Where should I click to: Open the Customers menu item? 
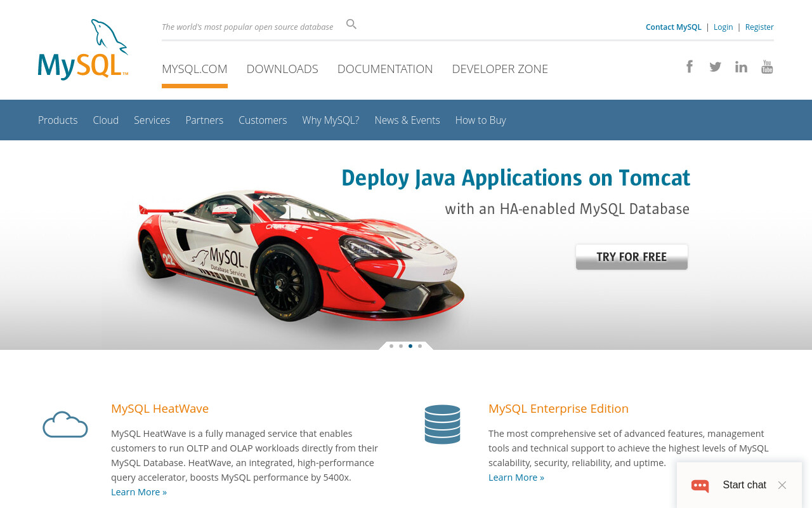[263, 120]
